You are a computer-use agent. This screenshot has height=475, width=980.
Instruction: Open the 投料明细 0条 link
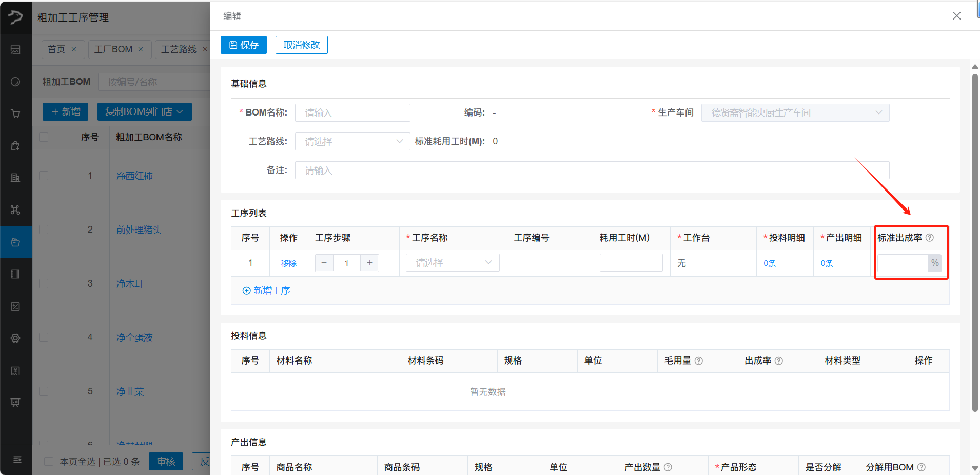click(770, 263)
